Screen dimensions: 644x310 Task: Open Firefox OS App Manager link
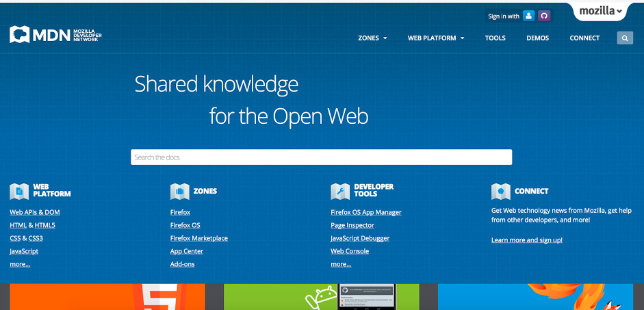tap(366, 212)
